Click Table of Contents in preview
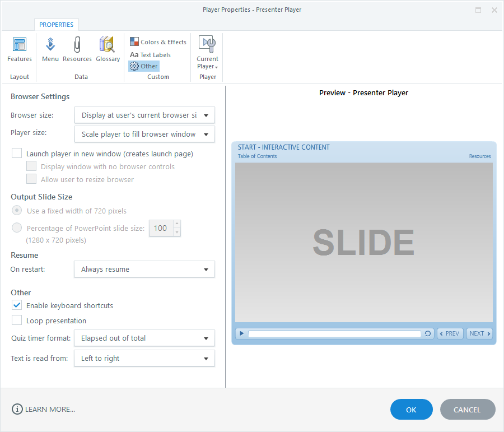 [x=257, y=156]
